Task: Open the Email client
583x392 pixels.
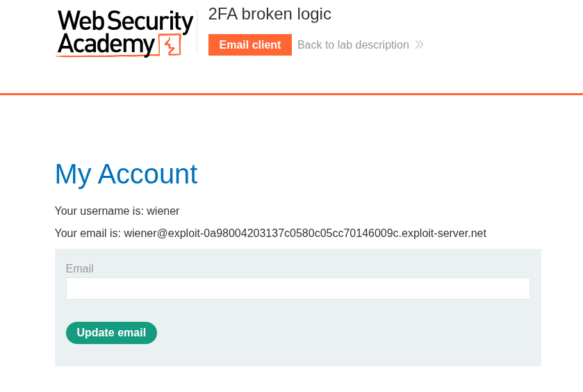Action: point(249,45)
